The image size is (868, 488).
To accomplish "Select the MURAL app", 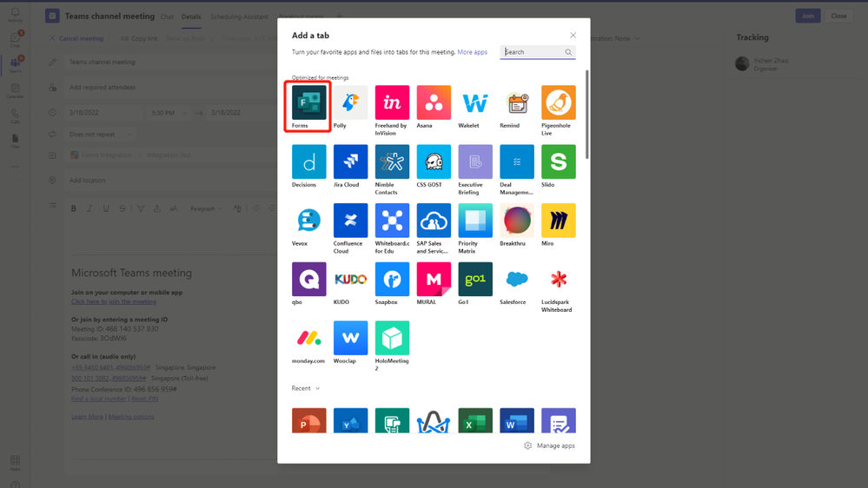I will point(434,280).
